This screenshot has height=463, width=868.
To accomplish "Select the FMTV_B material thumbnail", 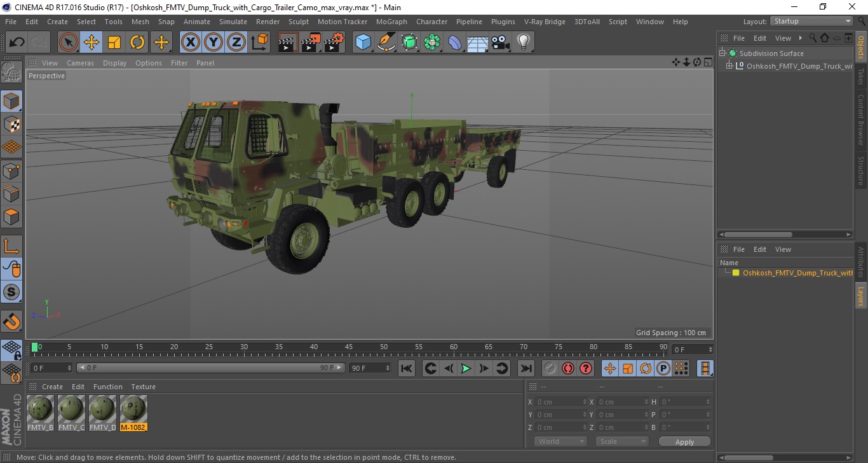I will (x=41, y=413).
